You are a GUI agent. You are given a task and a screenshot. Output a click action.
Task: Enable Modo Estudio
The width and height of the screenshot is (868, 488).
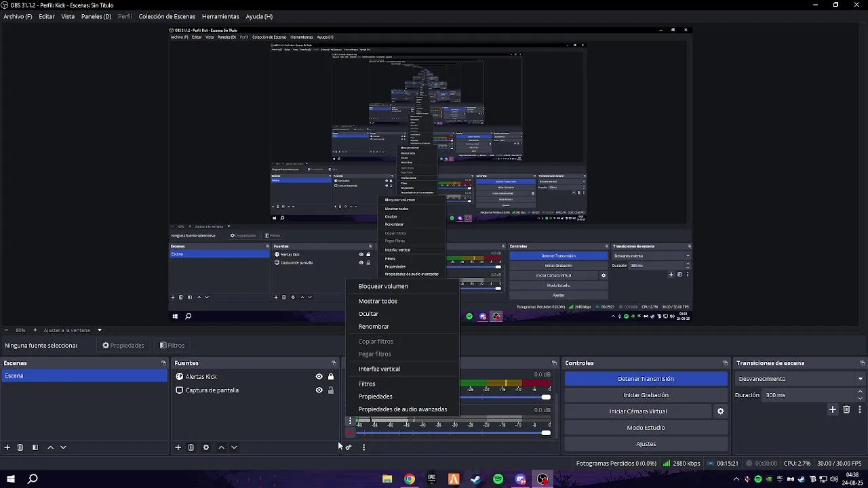coord(646,428)
